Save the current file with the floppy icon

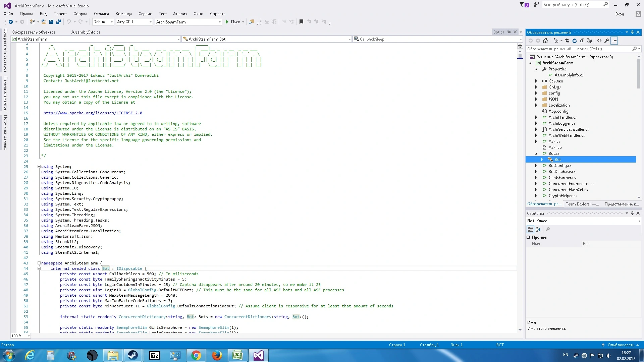[x=51, y=22]
